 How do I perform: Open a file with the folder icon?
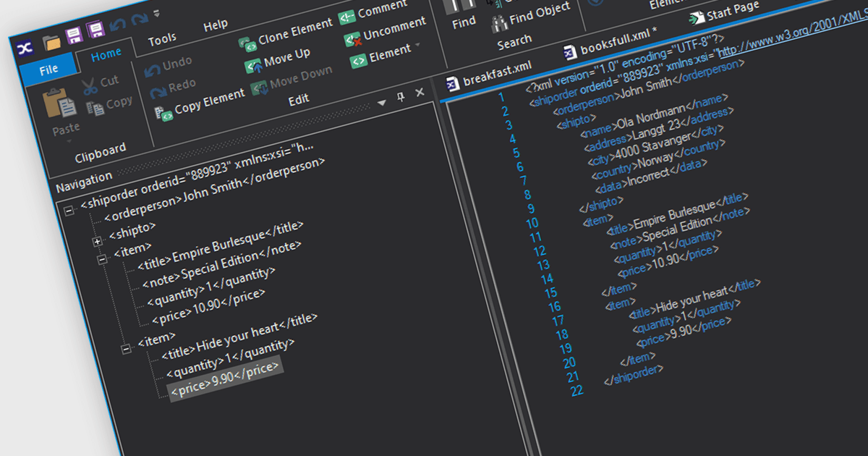pos(51,42)
